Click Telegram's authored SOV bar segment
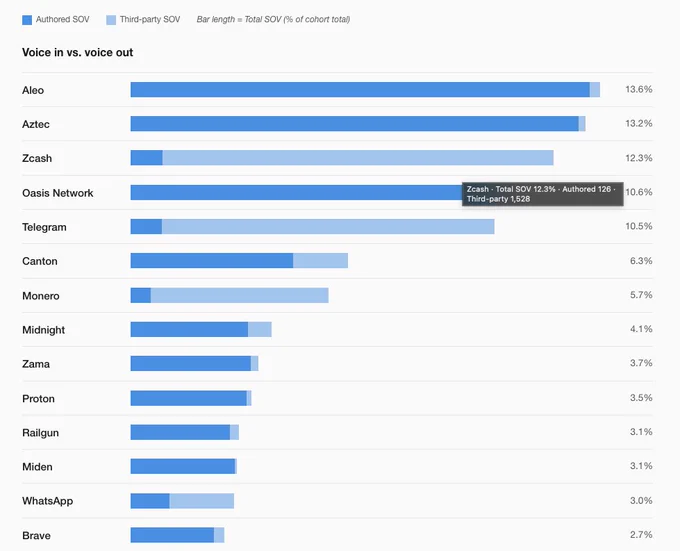The height and width of the screenshot is (551, 680). point(146,226)
